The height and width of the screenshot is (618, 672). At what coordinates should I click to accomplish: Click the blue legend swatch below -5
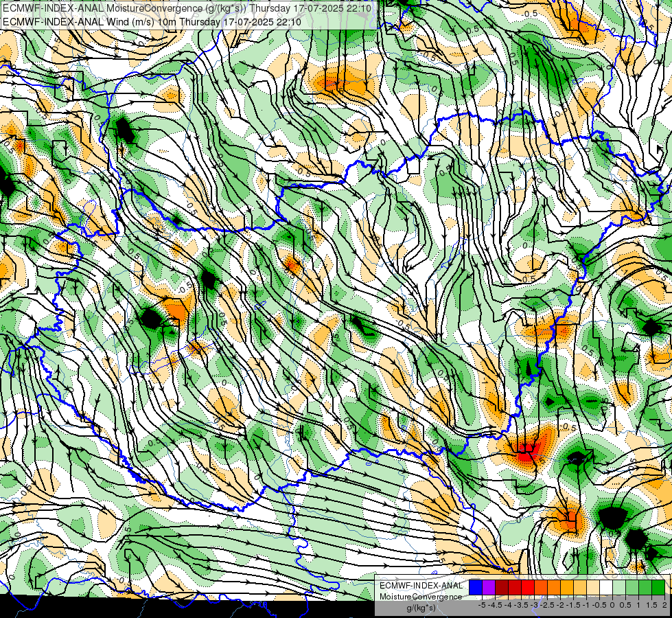(476, 587)
